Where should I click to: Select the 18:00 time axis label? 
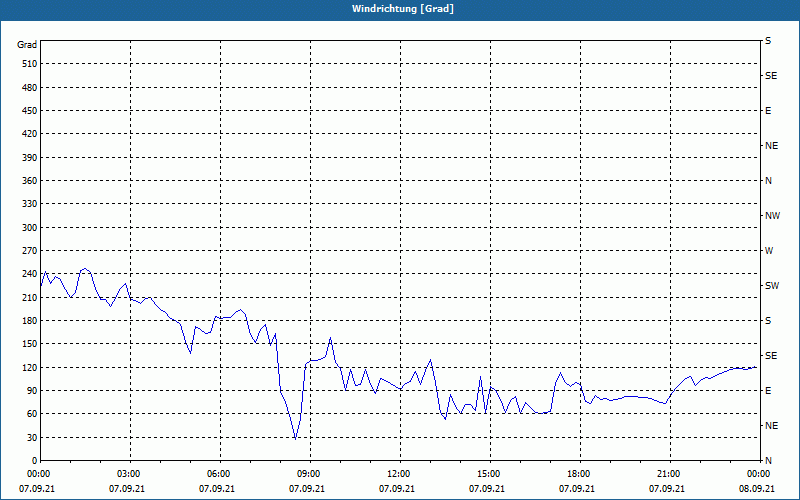click(579, 474)
